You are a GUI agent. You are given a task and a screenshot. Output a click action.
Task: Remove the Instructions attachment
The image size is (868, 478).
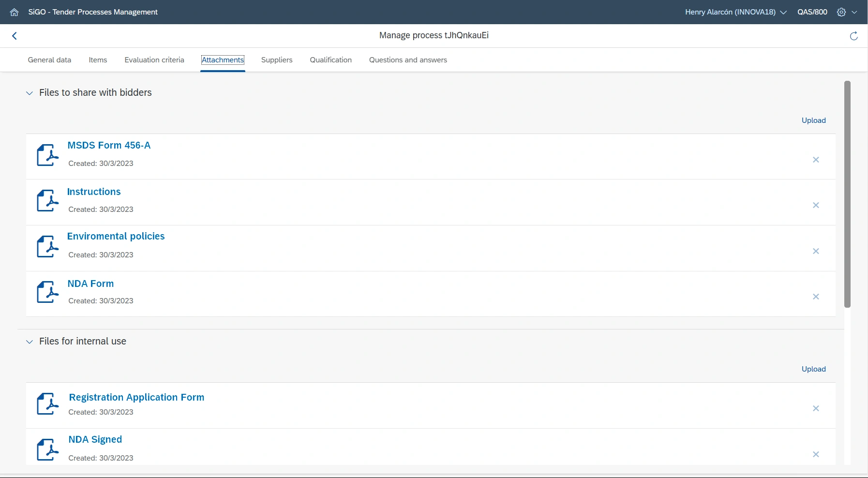816,205
